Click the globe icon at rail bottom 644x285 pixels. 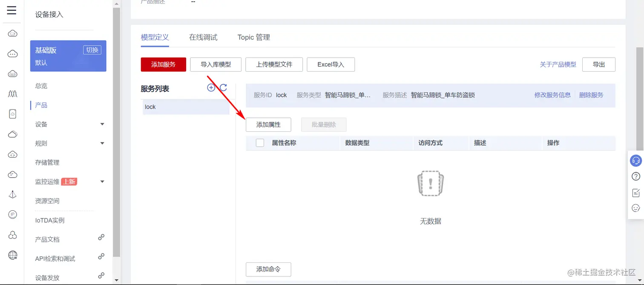(x=13, y=255)
